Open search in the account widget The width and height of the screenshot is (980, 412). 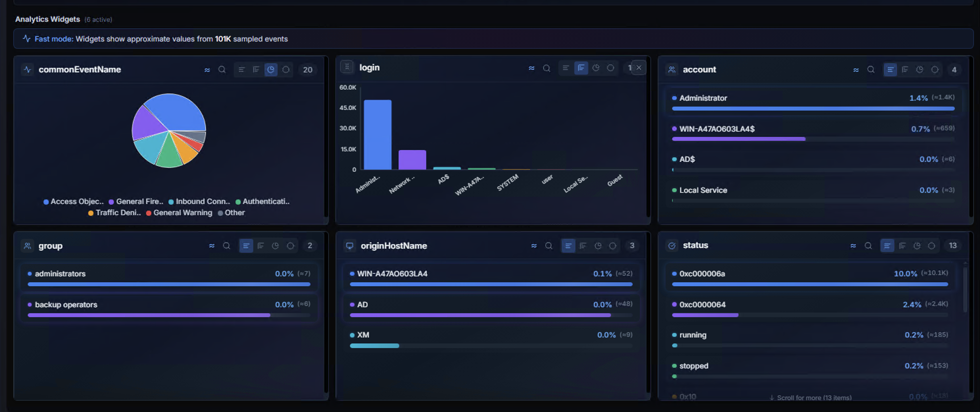point(871,70)
